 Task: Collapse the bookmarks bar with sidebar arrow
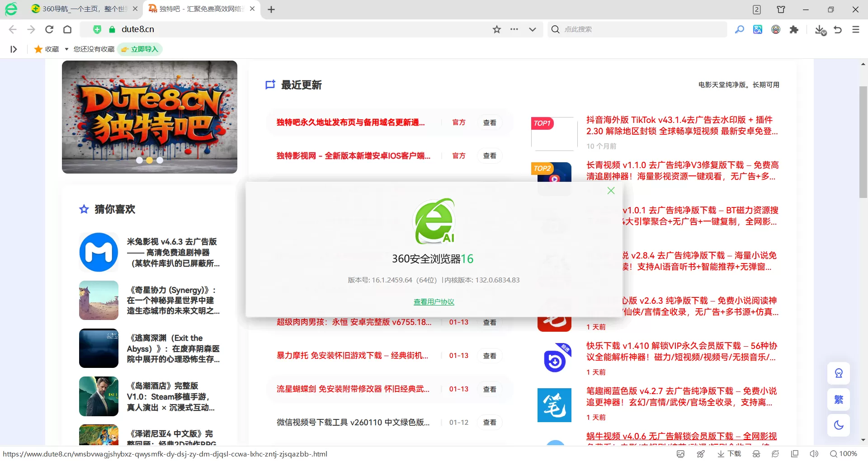click(x=14, y=49)
